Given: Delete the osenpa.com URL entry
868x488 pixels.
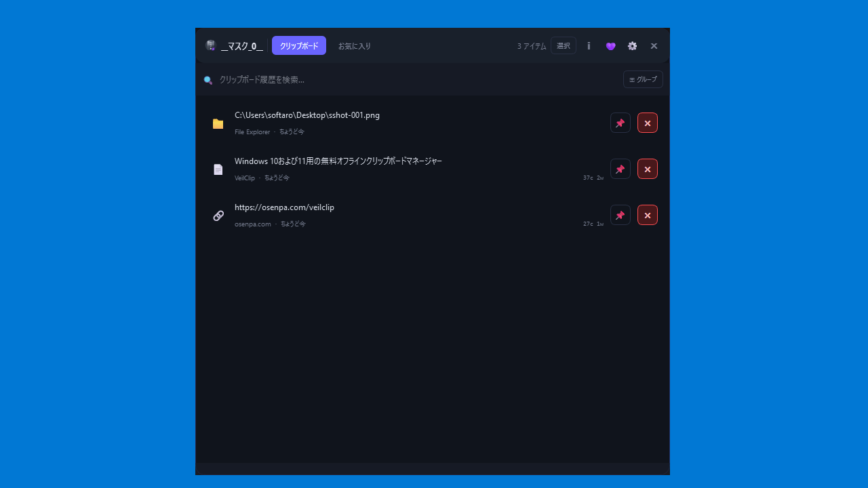Looking at the screenshot, I should tap(647, 215).
